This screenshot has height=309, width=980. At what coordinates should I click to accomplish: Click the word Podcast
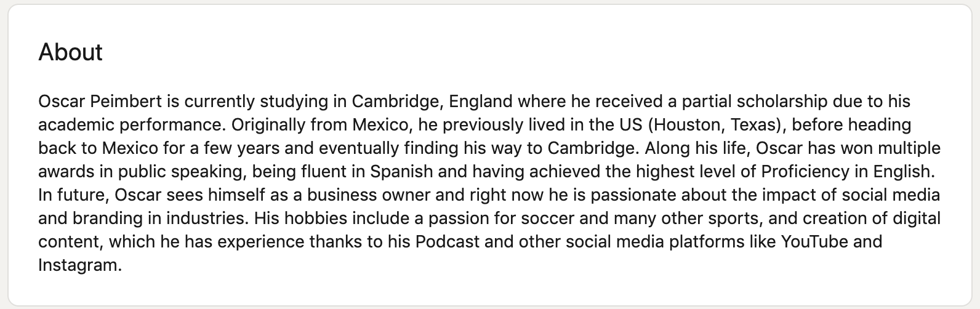click(x=447, y=241)
